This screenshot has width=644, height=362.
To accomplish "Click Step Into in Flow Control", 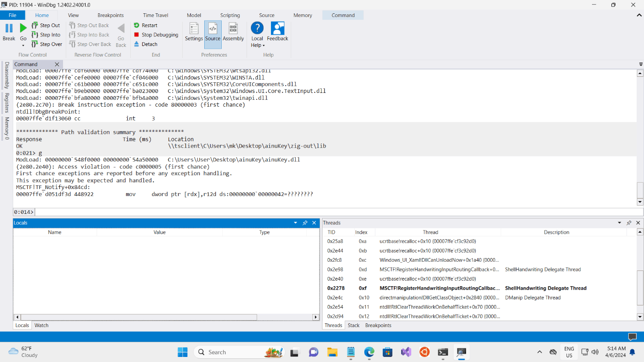I will [x=46, y=34].
